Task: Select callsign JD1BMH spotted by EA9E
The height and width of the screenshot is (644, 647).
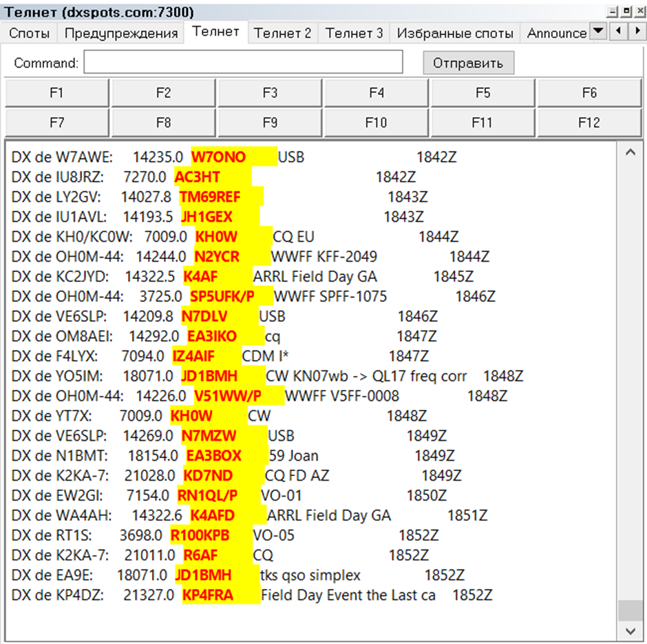Action: point(203,576)
